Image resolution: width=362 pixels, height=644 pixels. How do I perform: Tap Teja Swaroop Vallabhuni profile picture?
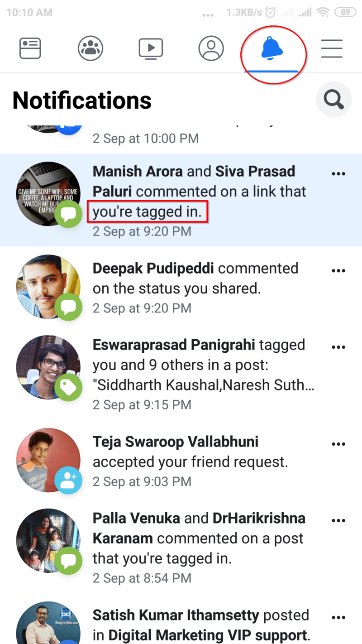[48, 460]
